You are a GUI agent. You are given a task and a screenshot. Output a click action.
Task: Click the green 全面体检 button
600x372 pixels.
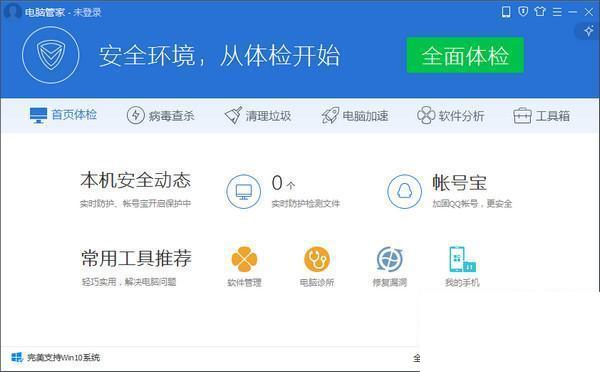click(x=465, y=55)
